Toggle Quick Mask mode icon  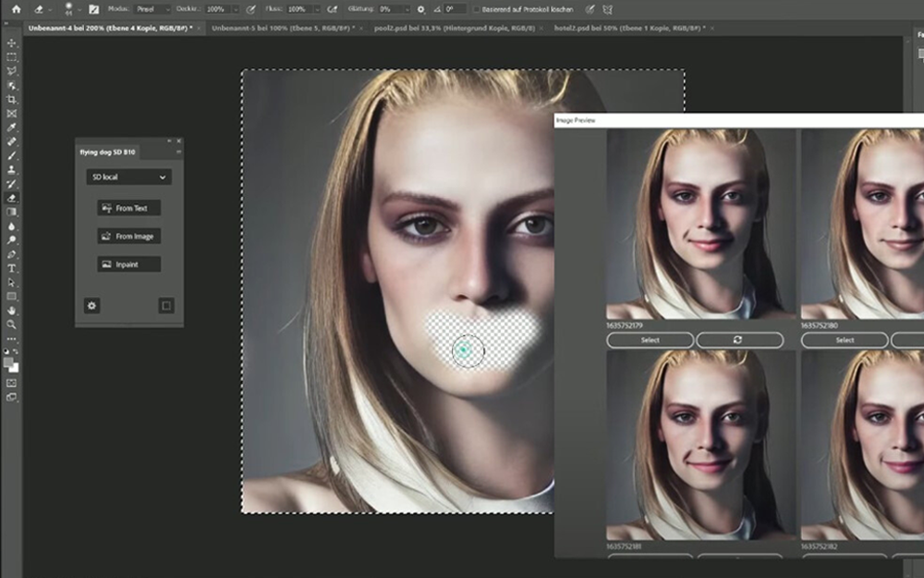11,384
